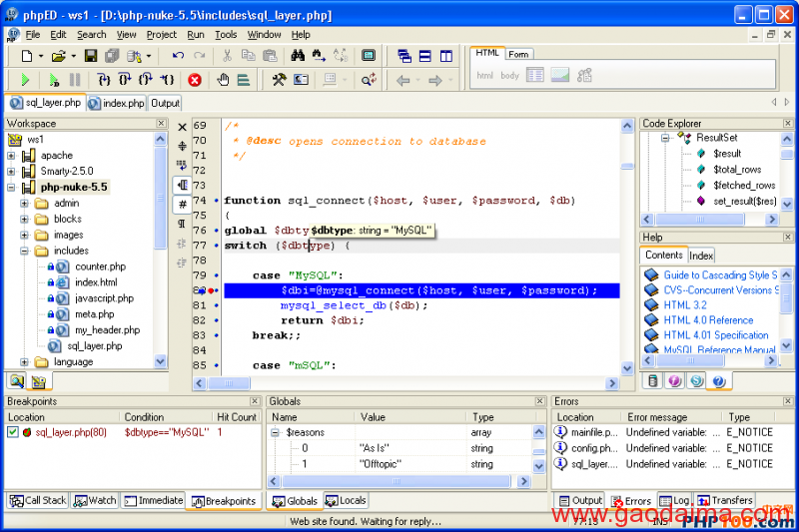799x532 pixels.
Task: Save file with the floppy disk icon
Action: tap(91, 56)
